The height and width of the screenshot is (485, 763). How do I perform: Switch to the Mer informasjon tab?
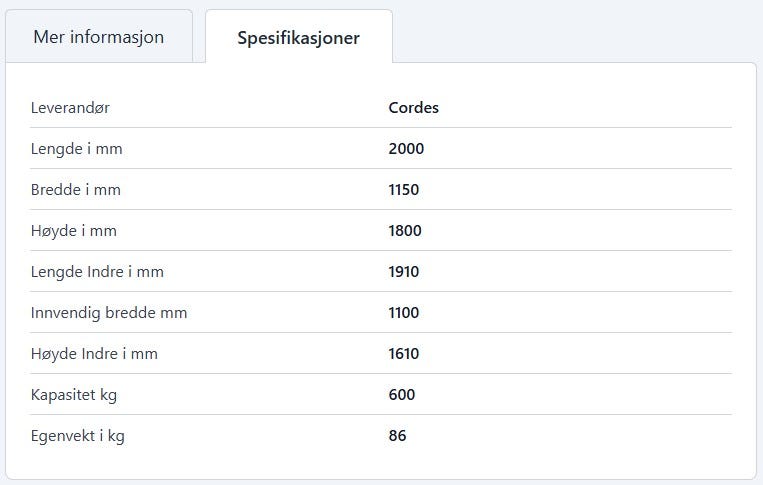coord(99,36)
